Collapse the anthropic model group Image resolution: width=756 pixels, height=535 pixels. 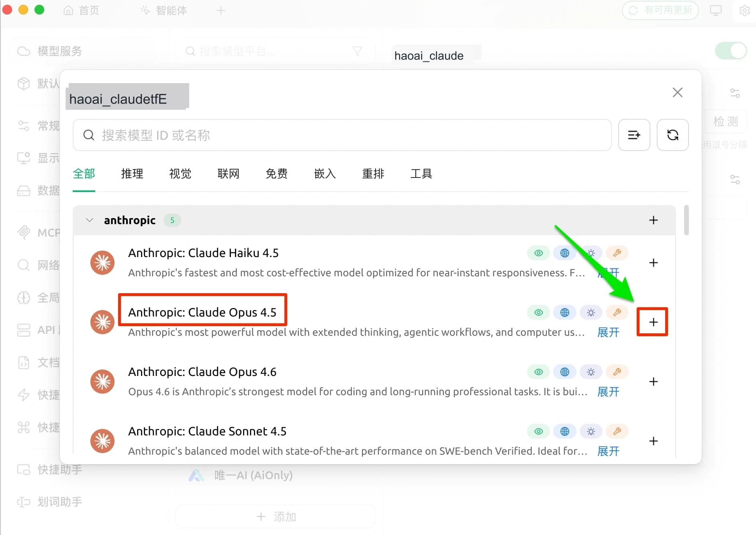(90, 220)
